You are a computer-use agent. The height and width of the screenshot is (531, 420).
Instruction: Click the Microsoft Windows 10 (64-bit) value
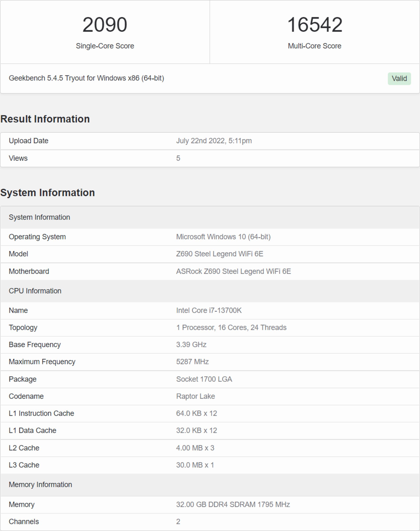click(223, 237)
